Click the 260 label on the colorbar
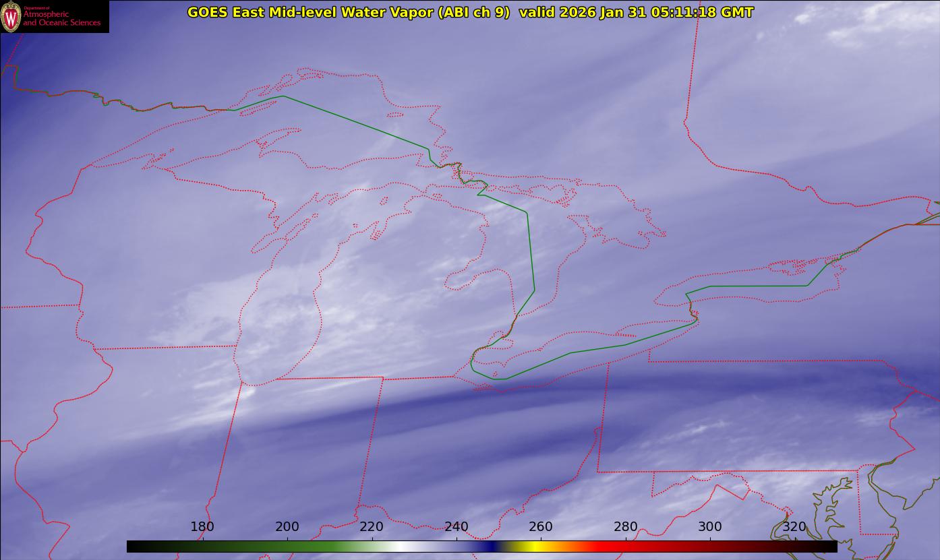This screenshot has height=560, width=940. coord(541,527)
